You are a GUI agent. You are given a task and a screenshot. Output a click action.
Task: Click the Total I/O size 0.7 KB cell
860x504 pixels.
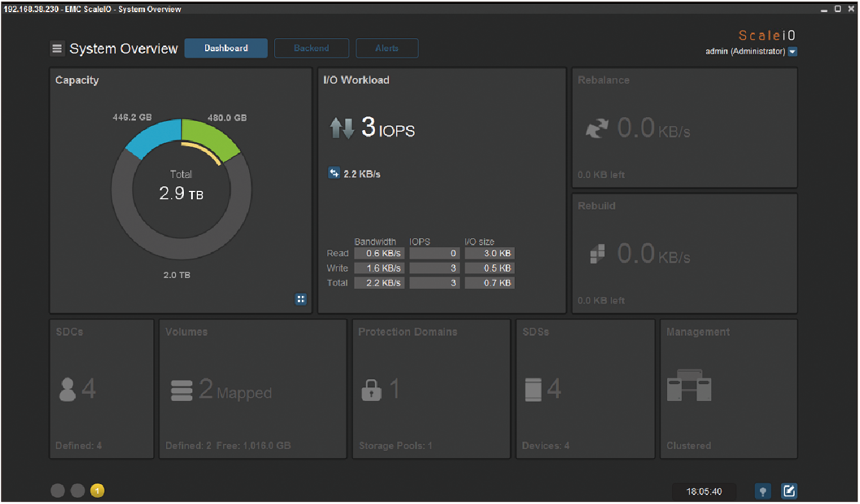point(490,283)
